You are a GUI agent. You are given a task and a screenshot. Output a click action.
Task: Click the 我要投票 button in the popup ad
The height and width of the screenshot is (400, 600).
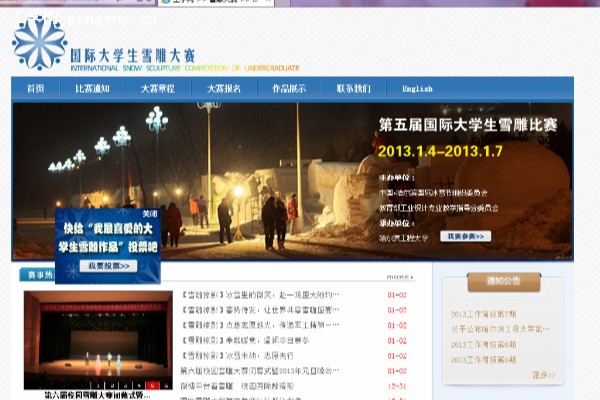[x=109, y=266]
